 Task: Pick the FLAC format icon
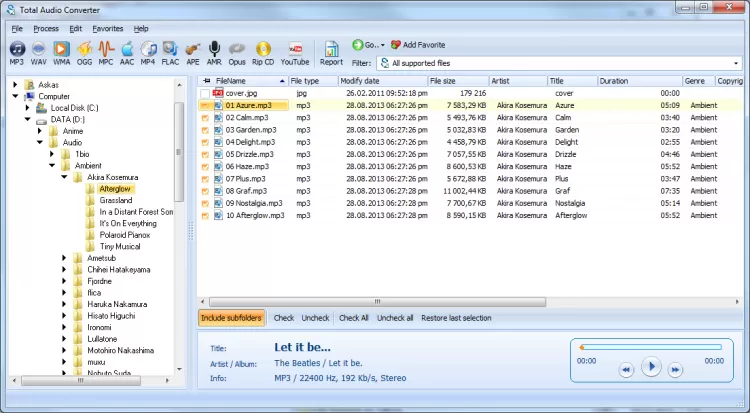tap(170, 51)
